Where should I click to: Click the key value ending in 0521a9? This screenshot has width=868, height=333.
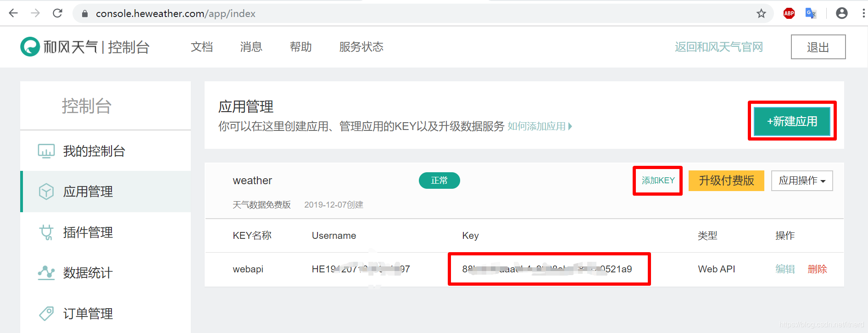point(547,269)
